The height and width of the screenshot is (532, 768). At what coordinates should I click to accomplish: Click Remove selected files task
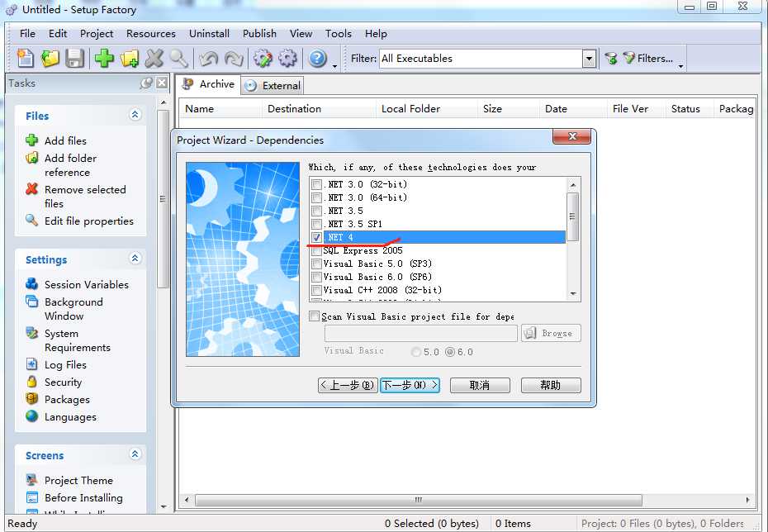[x=85, y=197]
